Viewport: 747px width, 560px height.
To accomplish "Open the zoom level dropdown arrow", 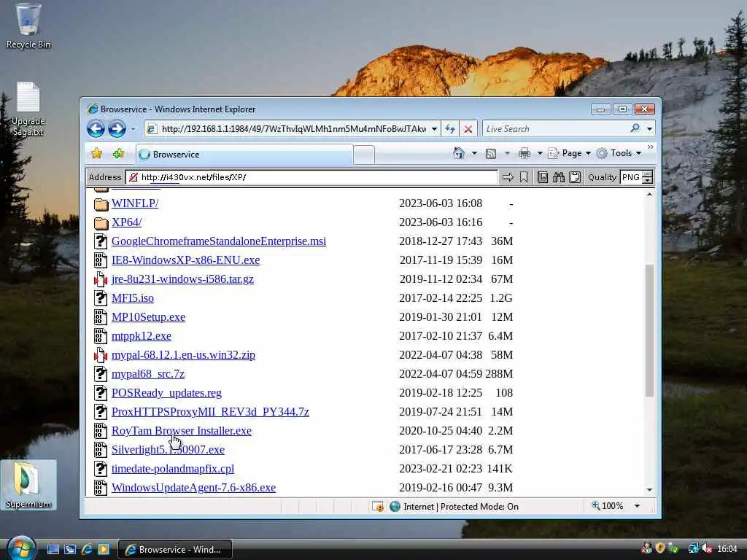I will coord(637,506).
